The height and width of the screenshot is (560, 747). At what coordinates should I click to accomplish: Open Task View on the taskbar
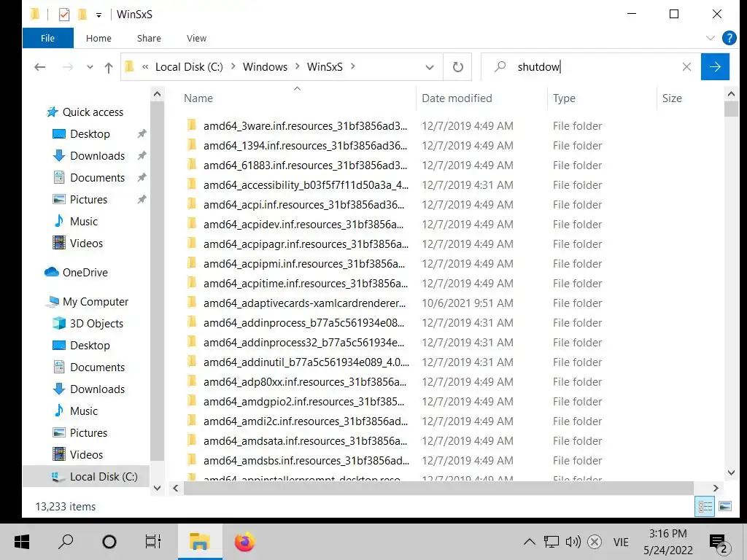coord(153,542)
